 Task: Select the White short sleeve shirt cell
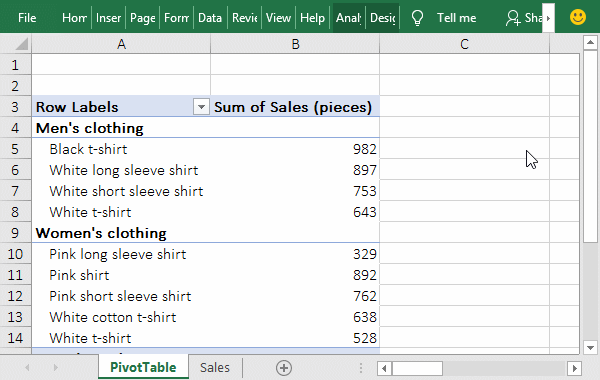[121, 191]
